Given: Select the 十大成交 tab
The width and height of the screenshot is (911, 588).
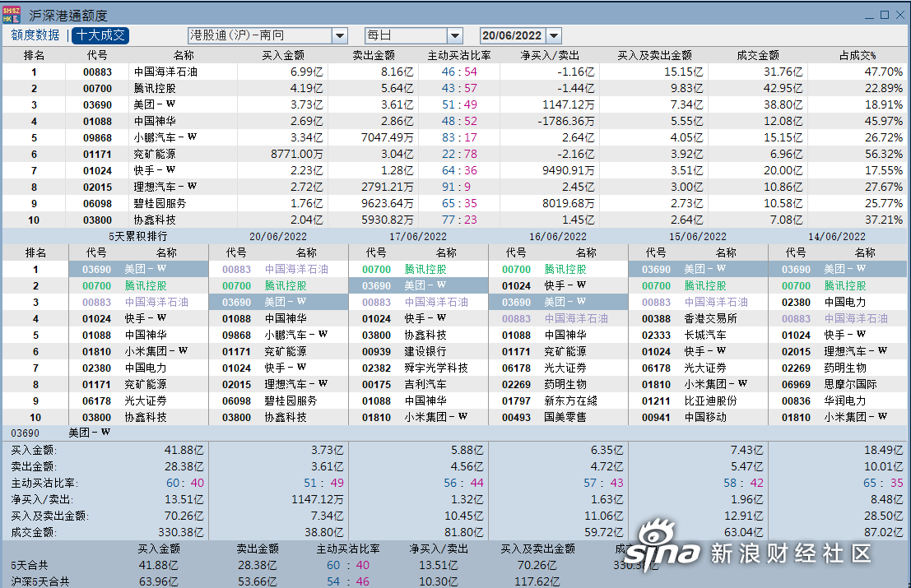Looking at the screenshot, I should coord(100,35).
